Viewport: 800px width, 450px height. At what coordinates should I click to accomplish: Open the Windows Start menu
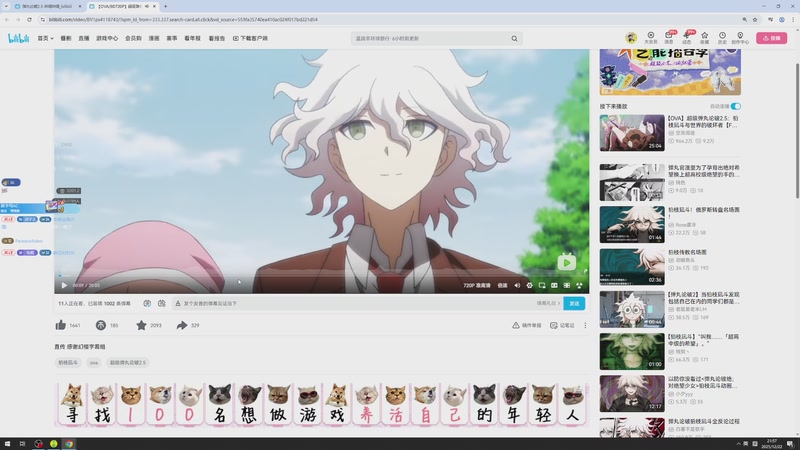pos(7,444)
